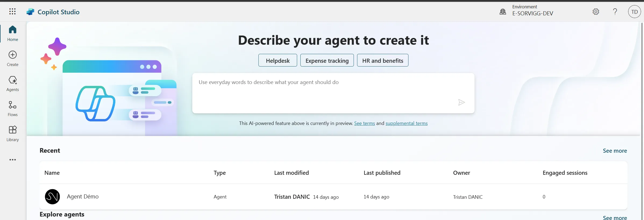Open the supplemental terms link

coord(407,123)
